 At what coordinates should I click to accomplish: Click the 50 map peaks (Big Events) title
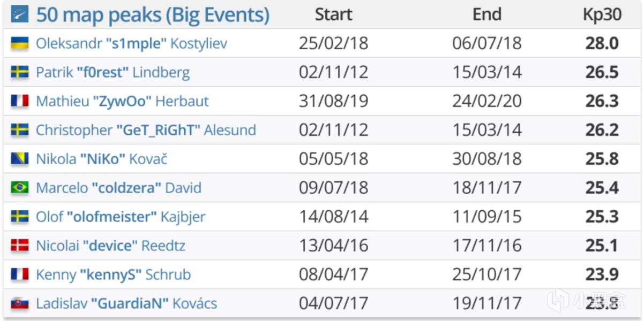pos(153,15)
